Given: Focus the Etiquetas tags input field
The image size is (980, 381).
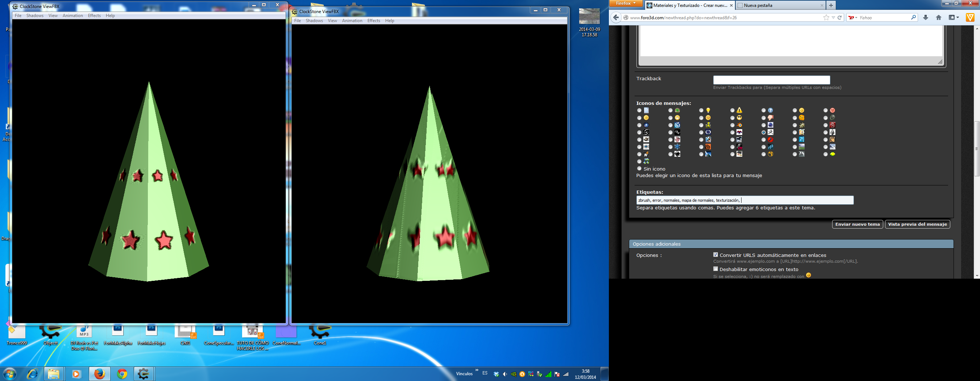Looking at the screenshot, I should pos(745,200).
